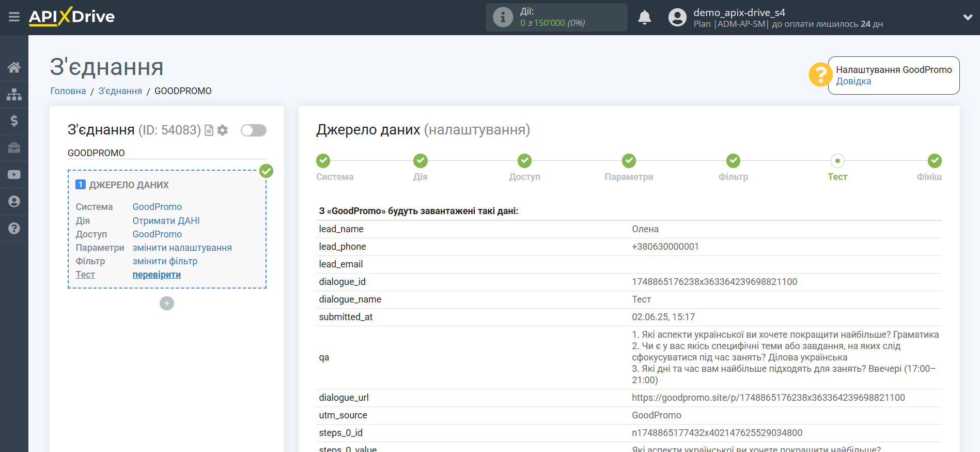Open the Довідка help link
This screenshot has height=452, width=980.
click(x=853, y=81)
